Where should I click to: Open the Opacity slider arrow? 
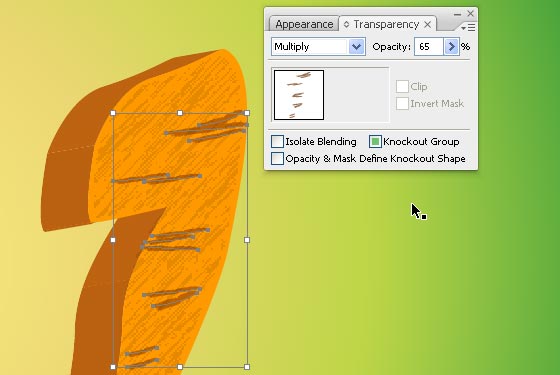(x=451, y=47)
